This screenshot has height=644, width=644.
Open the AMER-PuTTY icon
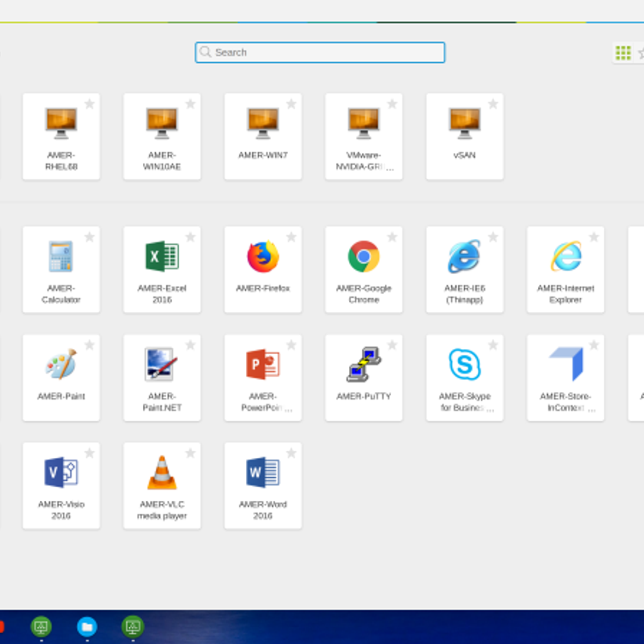[364, 364]
